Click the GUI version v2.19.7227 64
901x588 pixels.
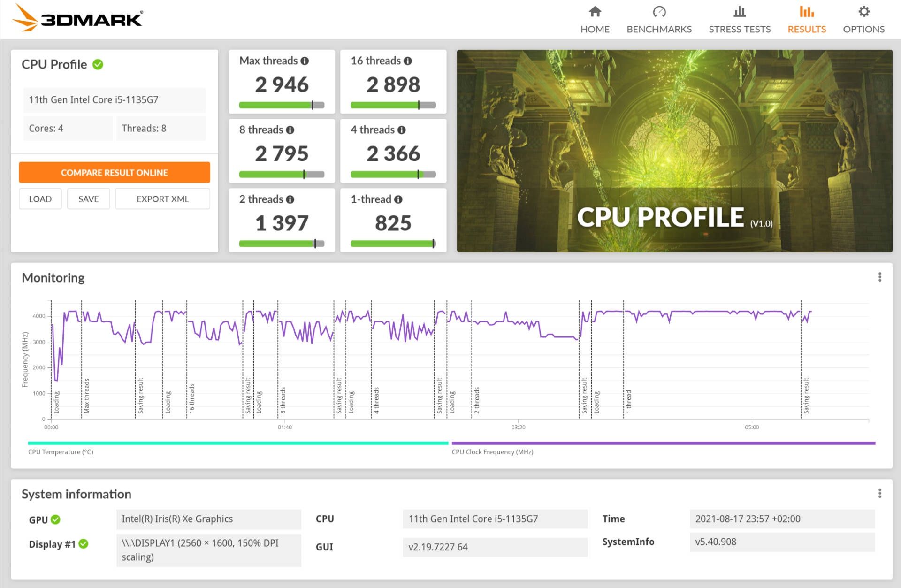click(x=495, y=547)
